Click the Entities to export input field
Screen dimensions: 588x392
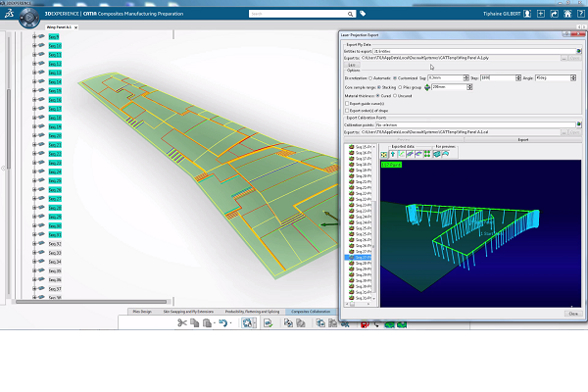pyautogui.click(x=474, y=51)
